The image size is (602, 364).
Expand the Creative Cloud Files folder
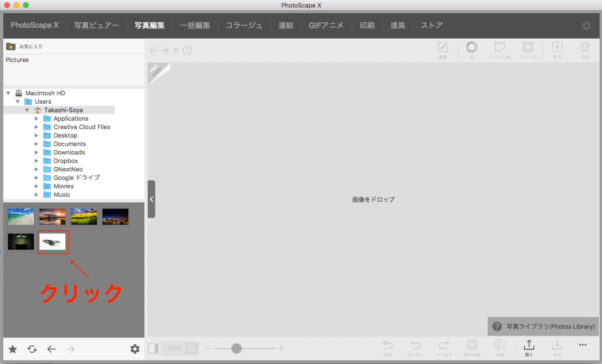(36, 127)
